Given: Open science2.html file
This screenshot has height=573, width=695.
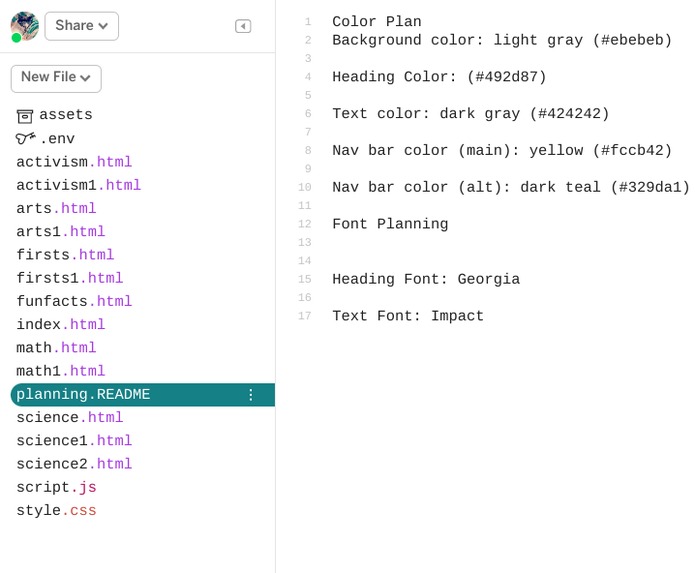Looking at the screenshot, I should click(74, 464).
